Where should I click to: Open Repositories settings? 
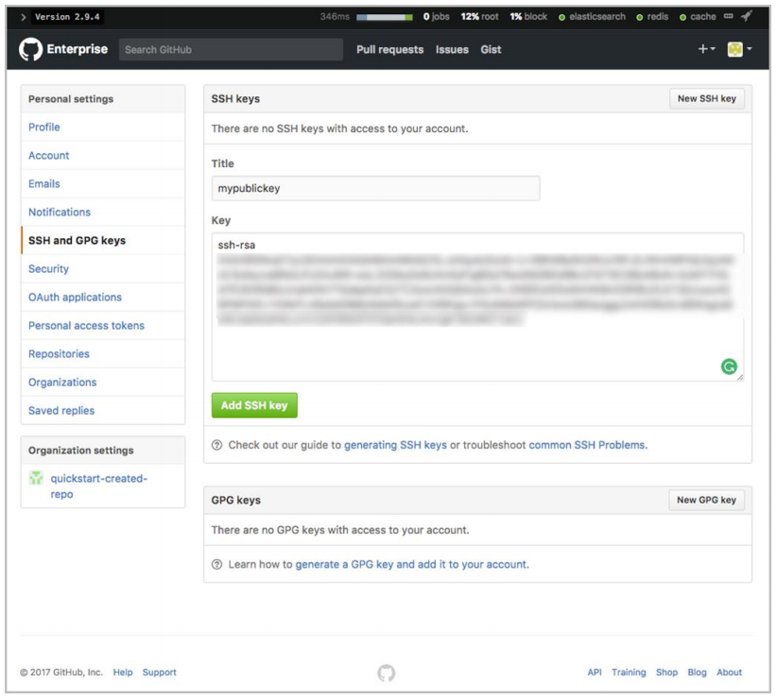[x=59, y=353]
